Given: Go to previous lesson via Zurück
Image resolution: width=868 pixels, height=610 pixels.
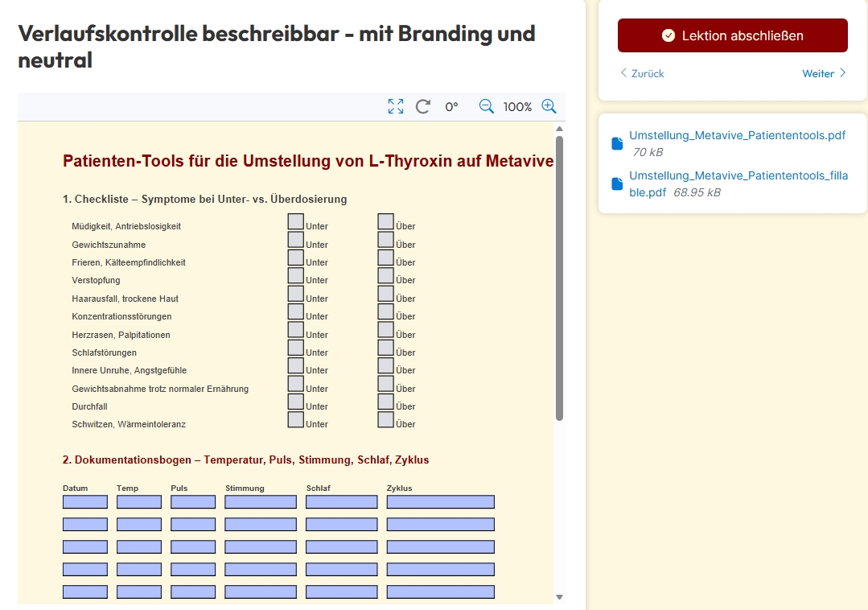Looking at the screenshot, I should click(x=642, y=73).
